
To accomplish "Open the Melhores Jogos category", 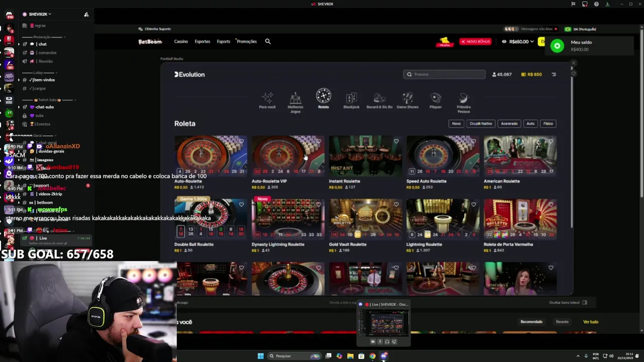I will pos(295,103).
